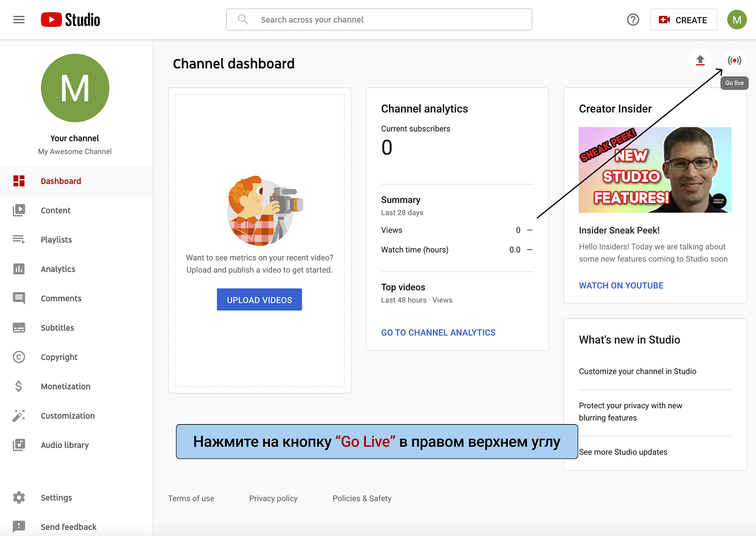Click the Dashboard grid icon
This screenshot has width=756, height=536.
pos(19,181)
